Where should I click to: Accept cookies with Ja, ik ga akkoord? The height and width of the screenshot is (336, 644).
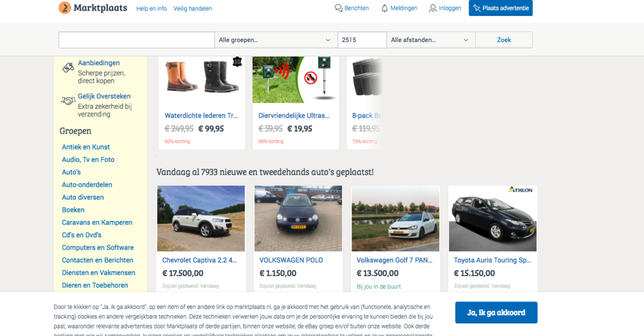pos(496,313)
